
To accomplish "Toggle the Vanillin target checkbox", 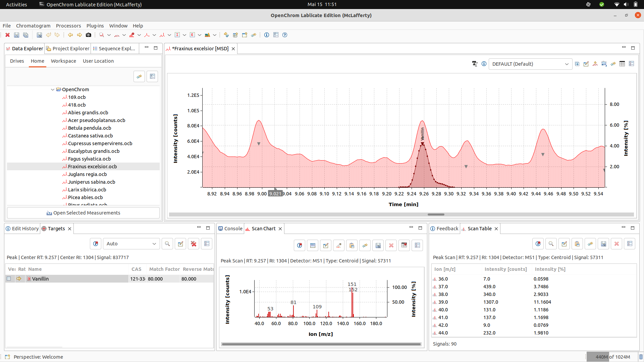I will coord(9,279).
